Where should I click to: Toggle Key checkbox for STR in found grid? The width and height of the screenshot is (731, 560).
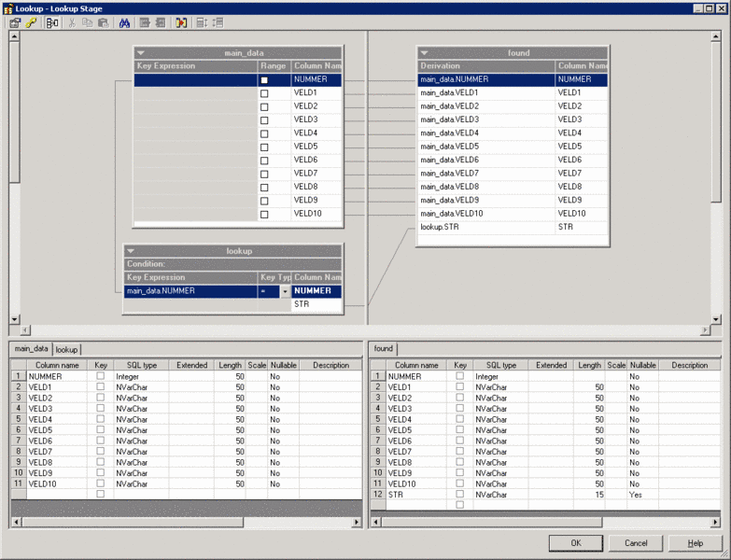pos(459,494)
